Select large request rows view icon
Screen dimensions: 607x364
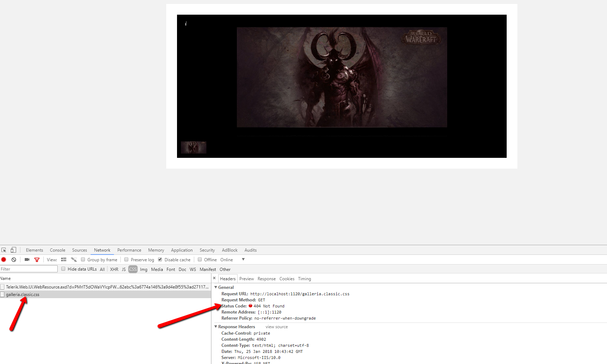pyautogui.click(x=64, y=259)
